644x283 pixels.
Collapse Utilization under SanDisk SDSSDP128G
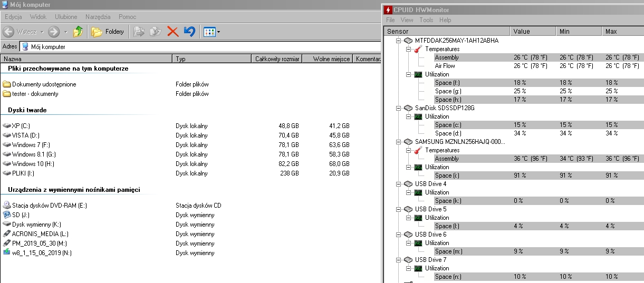click(408, 116)
